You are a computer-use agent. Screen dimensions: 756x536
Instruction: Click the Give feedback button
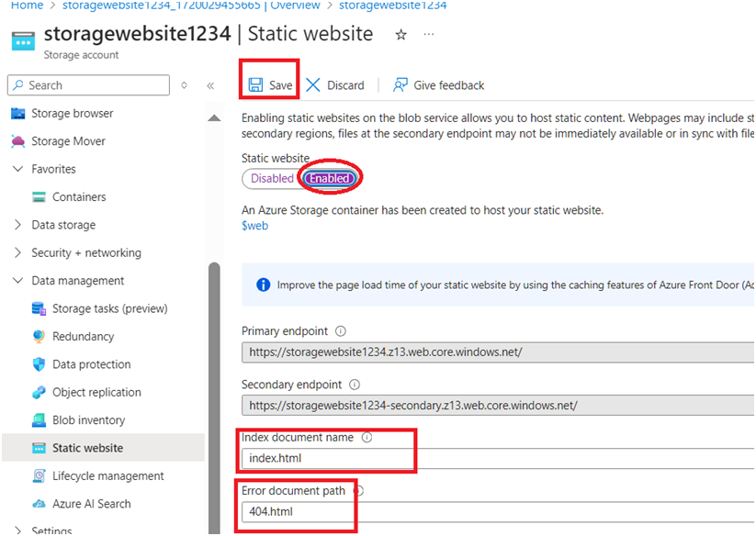[439, 85]
